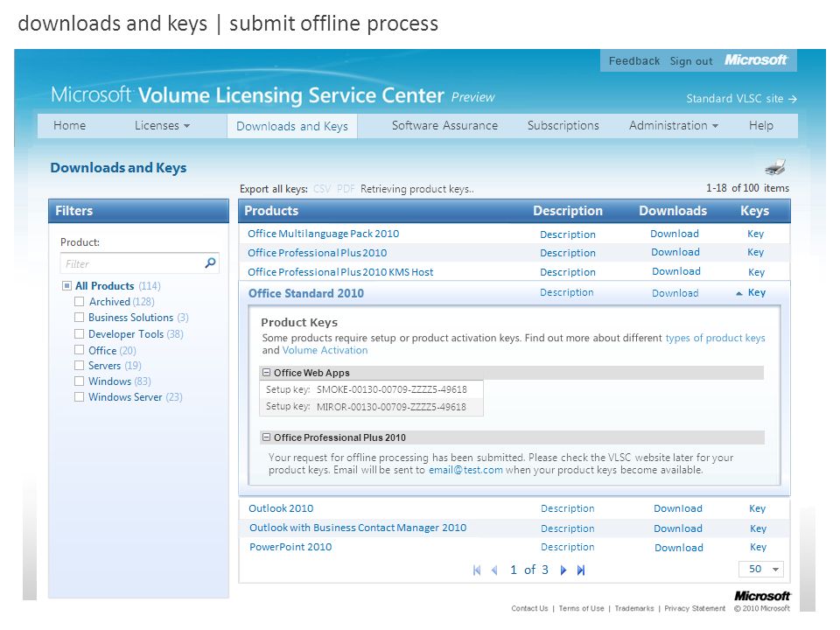Show Key for Office Multilanguage Pack 2010
Viewport: 840px width, 630px height.
coord(755,234)
